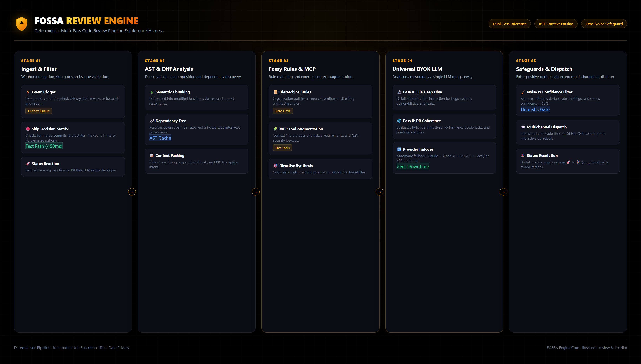Screen dimensions: 641x364
Task: Select the Fast Path (<50ms) tag
Action: 44,146
